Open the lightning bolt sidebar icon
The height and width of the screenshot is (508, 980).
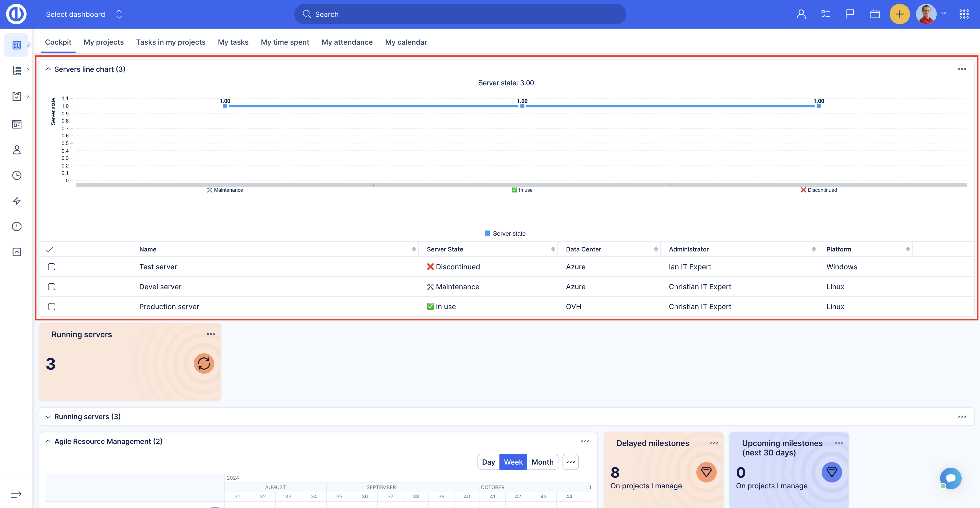(x=17, y=201)
